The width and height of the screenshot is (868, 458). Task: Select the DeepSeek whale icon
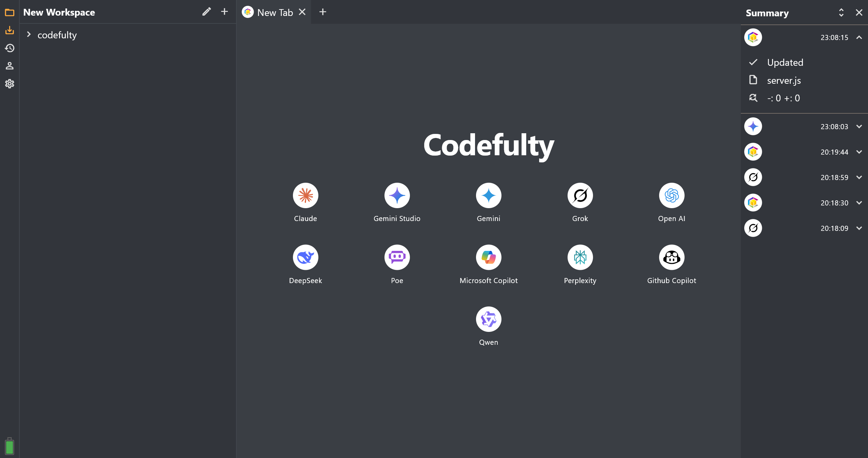pyautogui.click(x=305, y=257)
